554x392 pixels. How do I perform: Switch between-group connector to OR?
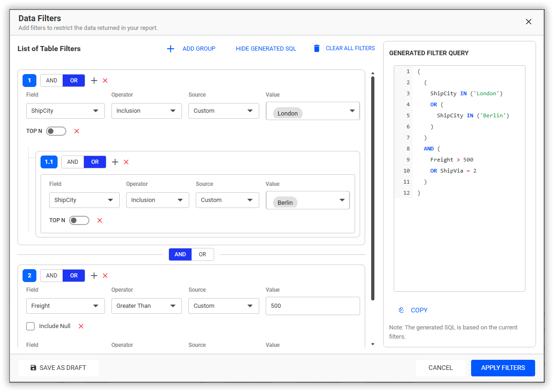[x=203, y=254]
